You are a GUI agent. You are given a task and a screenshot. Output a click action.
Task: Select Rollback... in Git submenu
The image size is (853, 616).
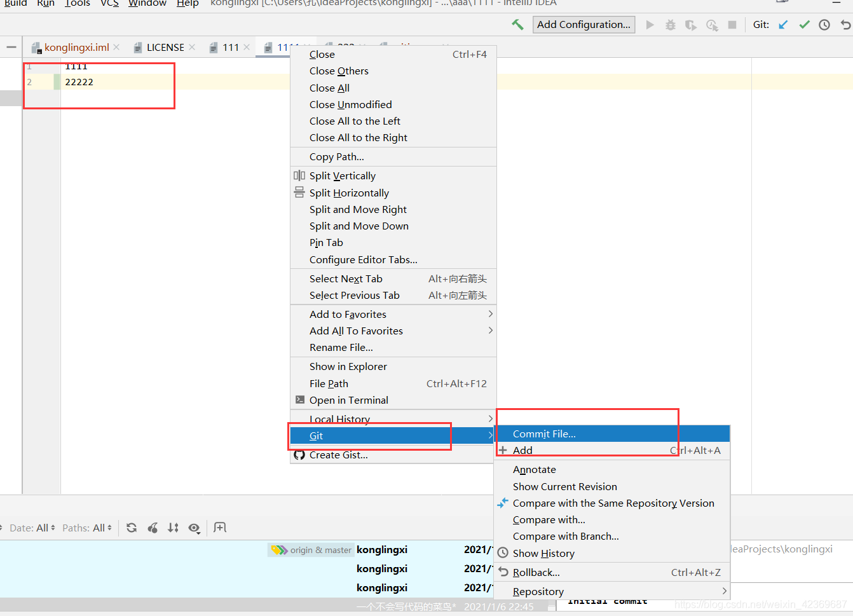point(612,572)
